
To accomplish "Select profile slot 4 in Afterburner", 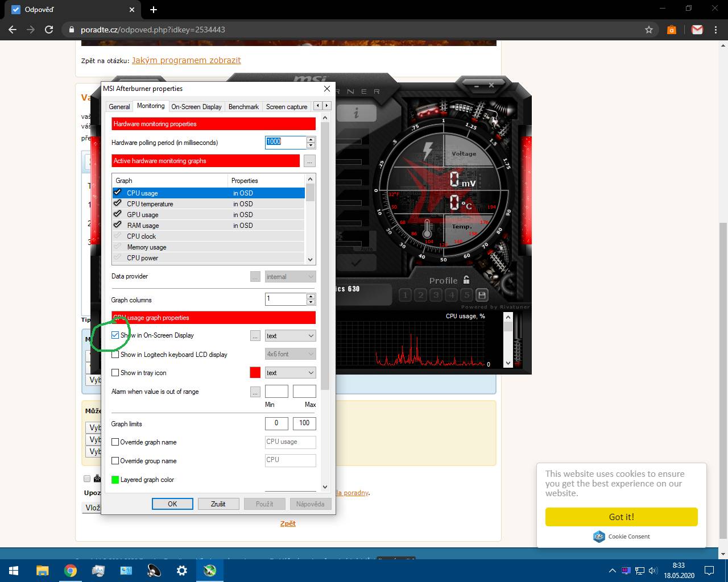I will point(452,295).
